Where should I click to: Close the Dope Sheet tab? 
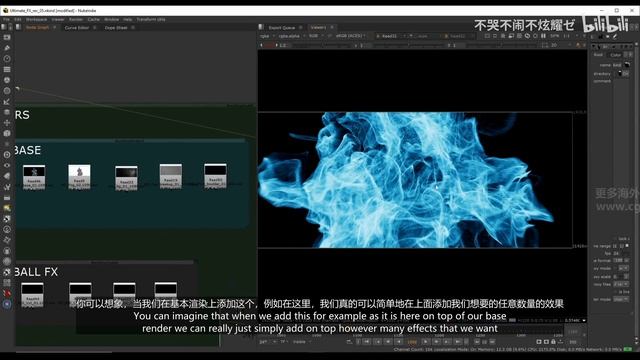[133, 28]
